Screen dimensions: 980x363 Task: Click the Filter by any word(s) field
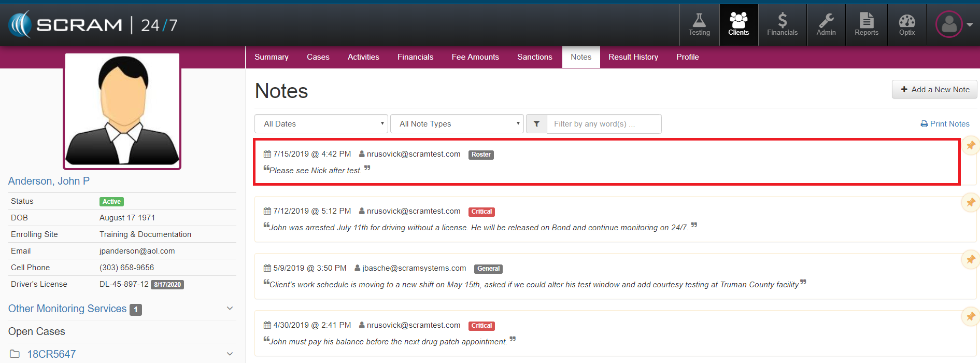604,124
